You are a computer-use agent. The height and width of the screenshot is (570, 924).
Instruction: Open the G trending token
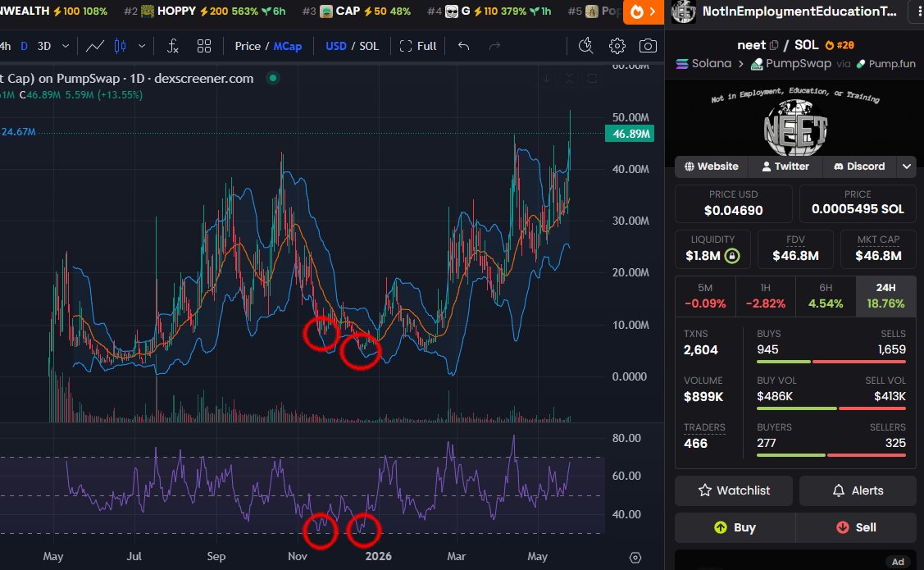point(489,11)
